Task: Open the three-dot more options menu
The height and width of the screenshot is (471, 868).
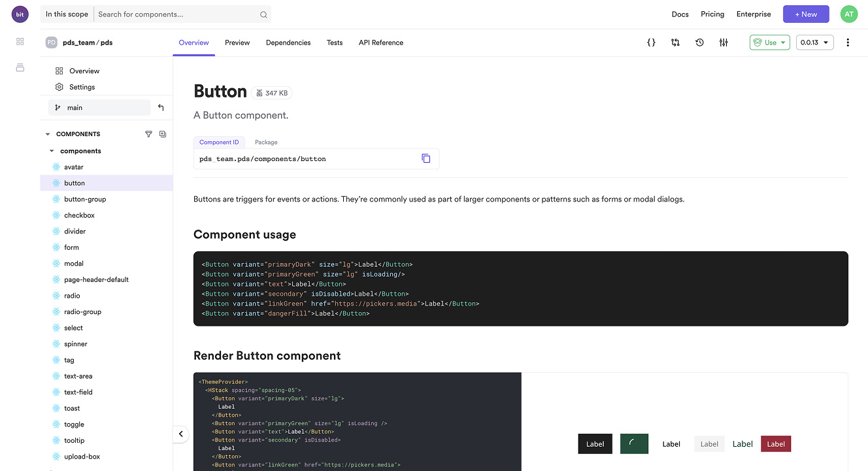Action: pyautogui.click(x=848, y=43)
